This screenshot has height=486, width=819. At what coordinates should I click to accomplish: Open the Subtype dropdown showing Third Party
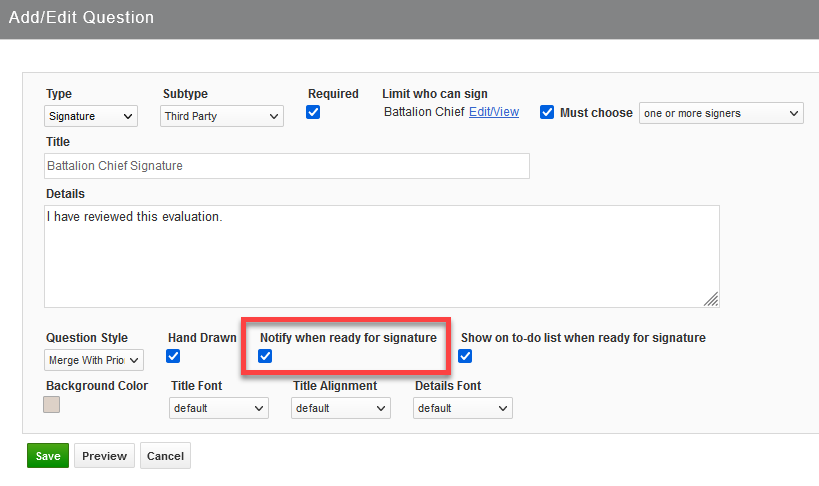coord(221,116)
